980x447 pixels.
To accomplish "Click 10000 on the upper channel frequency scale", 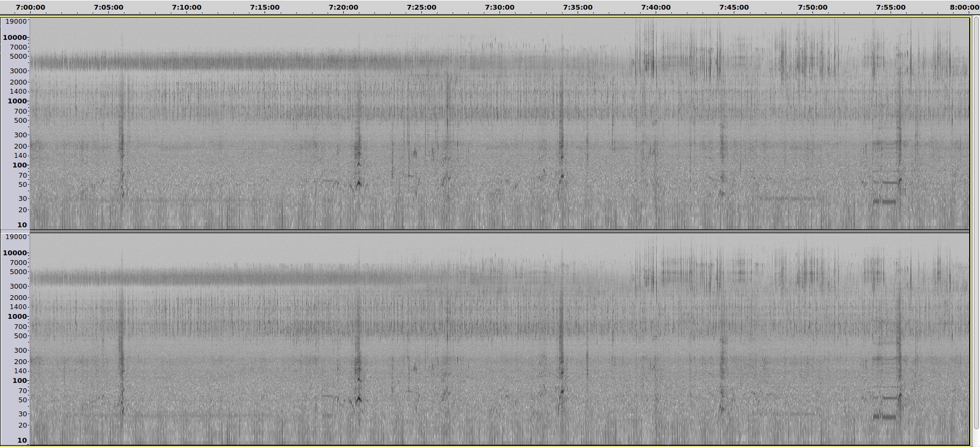I will pos(15,38).
